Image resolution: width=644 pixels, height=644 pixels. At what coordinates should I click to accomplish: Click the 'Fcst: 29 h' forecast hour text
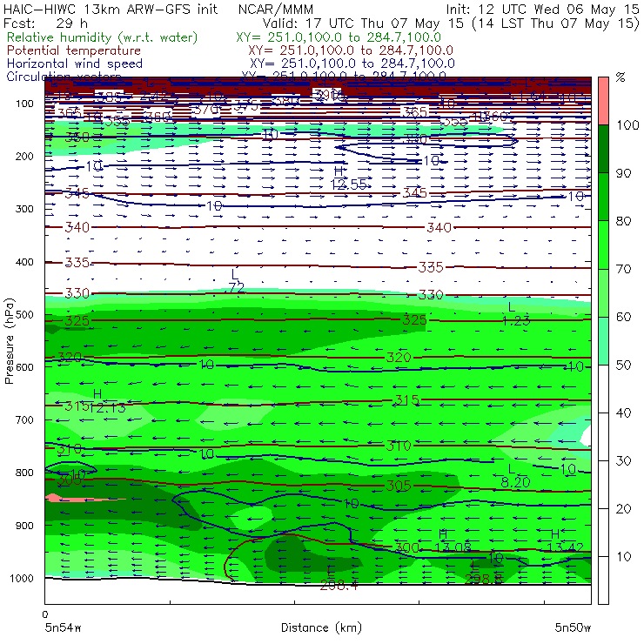45,23
